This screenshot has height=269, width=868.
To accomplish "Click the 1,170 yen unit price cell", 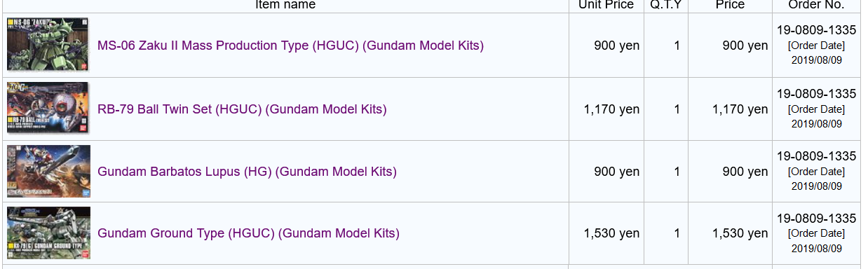I will tap(611, 109).
